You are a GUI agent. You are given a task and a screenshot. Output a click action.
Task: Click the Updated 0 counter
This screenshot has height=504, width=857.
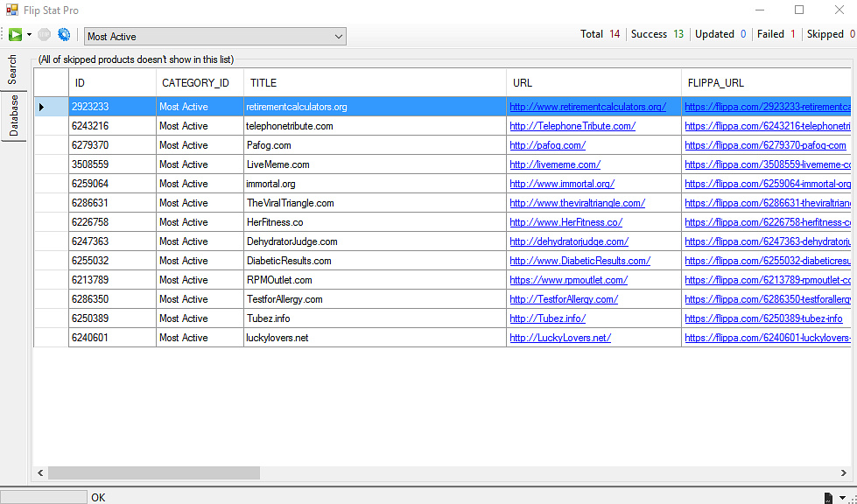pos(720,34)
